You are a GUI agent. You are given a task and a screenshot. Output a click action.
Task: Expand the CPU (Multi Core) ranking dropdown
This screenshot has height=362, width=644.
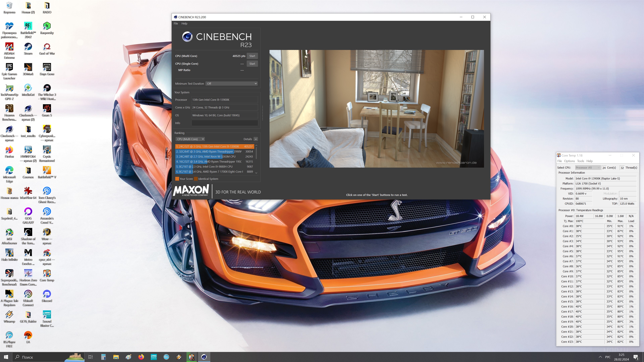[x=190, y=139]
